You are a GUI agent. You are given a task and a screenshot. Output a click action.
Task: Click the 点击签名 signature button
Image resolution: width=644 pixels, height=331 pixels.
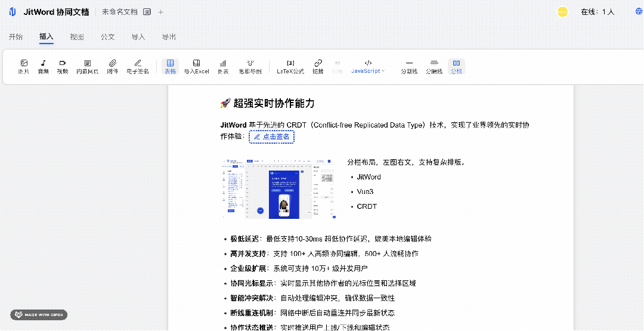[x=271, y=137]
